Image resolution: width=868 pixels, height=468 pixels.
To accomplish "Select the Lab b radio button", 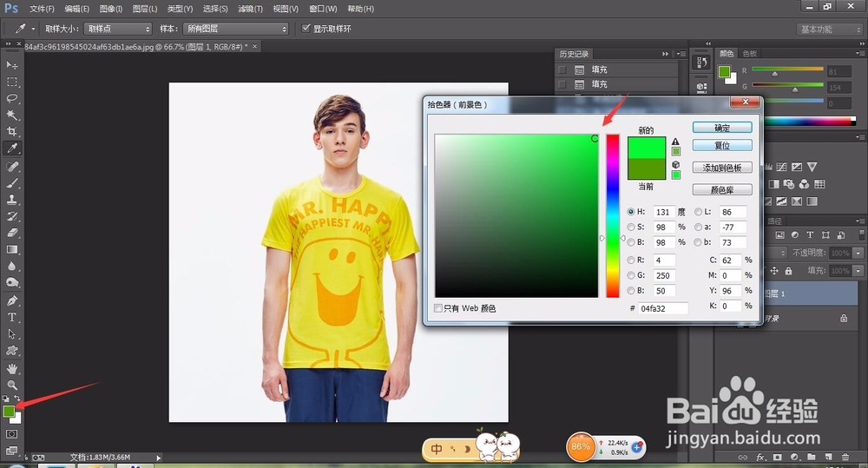I will [699, 242].
